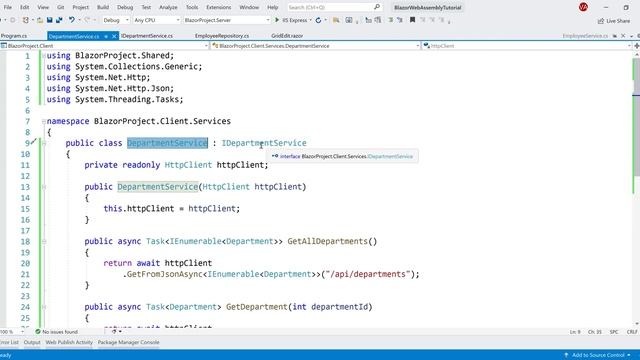Close the DepartmentService.cs tab

tap(114, 36)
